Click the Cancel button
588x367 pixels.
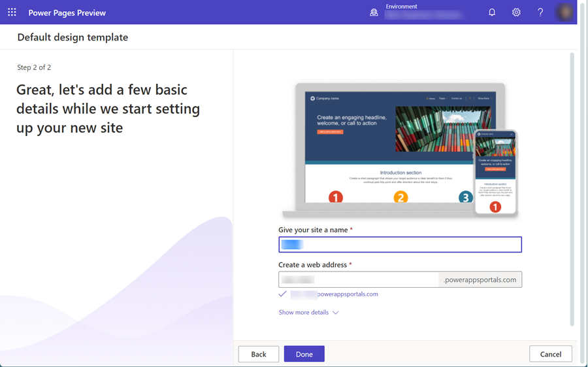(x=551, y=354)
